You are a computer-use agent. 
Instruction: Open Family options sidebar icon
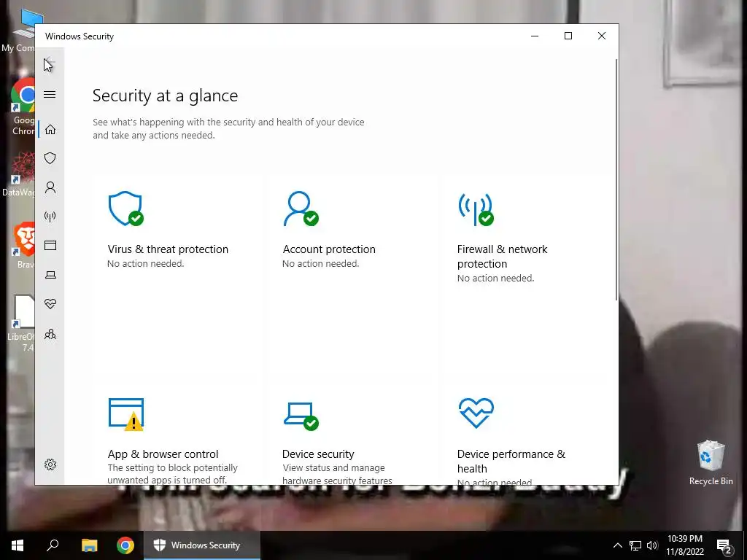pyautogui.click(x=50, y=334)
